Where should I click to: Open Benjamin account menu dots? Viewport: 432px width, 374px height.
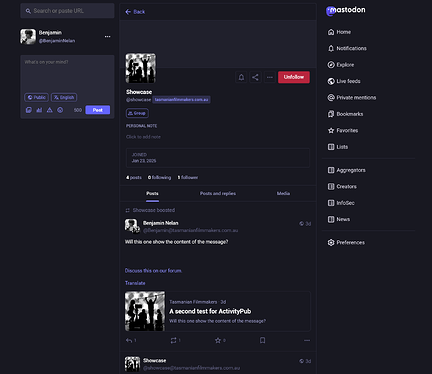point(107,36)
